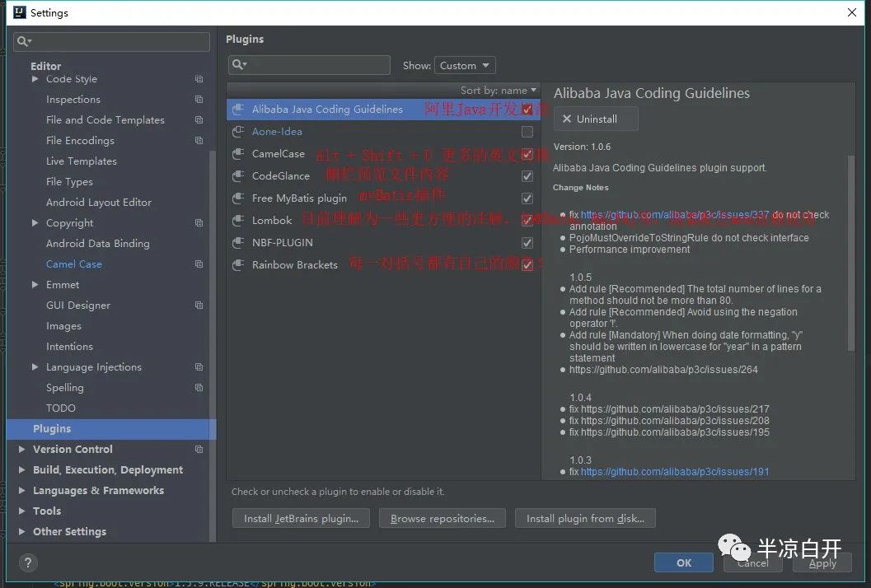The height and width of the screenshot is (588, 871).
Task: Click the CamelCase plugin icon
Action: tap(238, 154)
